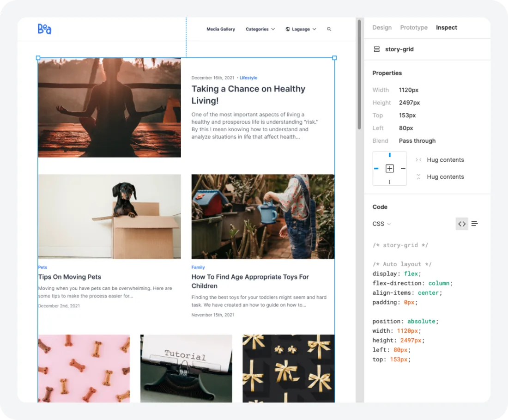Screen dimensions: 508x420
Task: Open the Media Gallery menu item
Action: pos(221,29)
